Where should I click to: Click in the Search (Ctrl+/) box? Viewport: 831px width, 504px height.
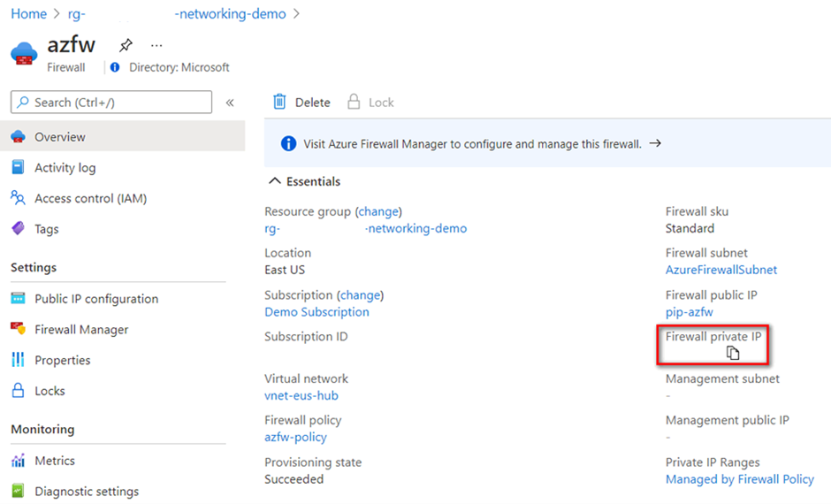click(111, 102)
